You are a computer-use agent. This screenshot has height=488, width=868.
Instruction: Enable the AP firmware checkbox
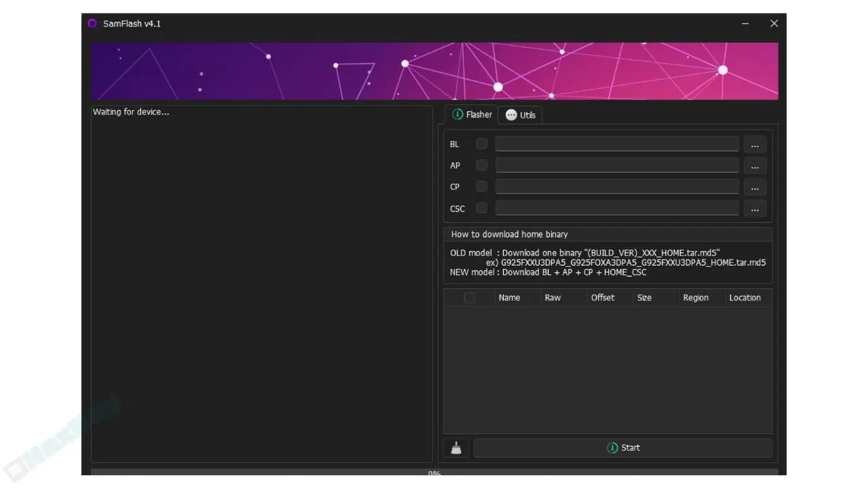click(x=481, y=165)
